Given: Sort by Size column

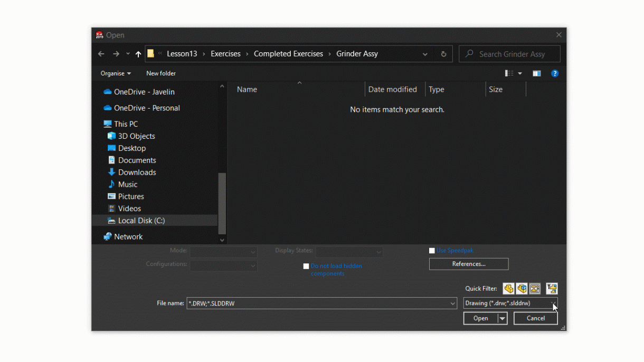Looking at the screenshot, I should pos(506,90).
